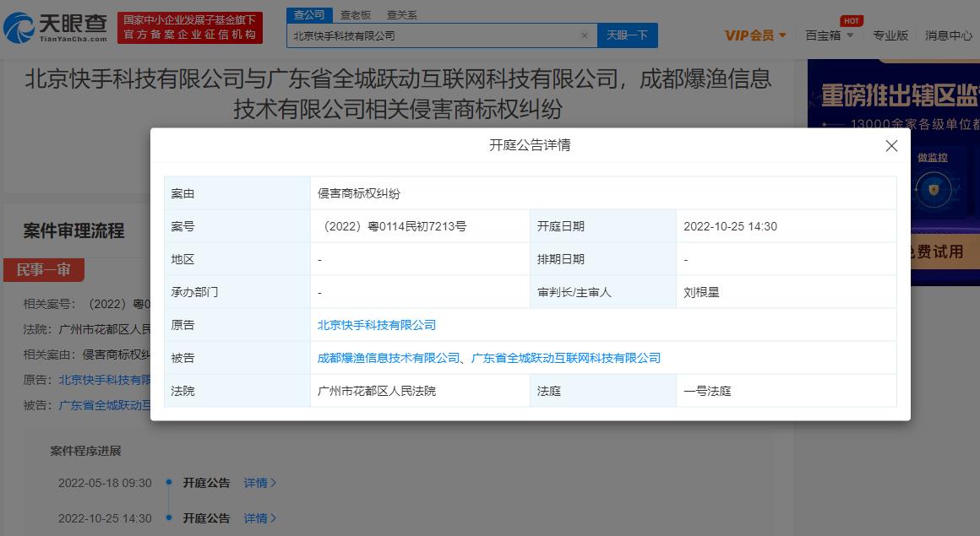Open 消息中心 in the header
980x536 pixels.
[x=948, y=35]
